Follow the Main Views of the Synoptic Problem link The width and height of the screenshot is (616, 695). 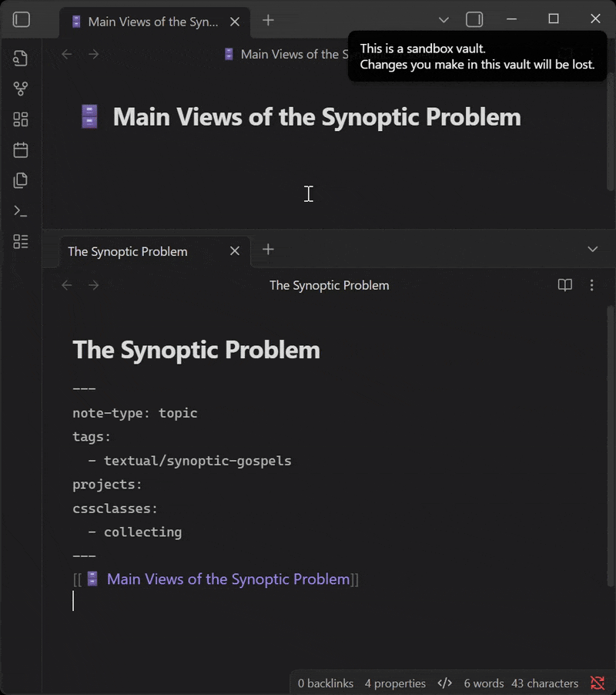click(x=228, y=579)
